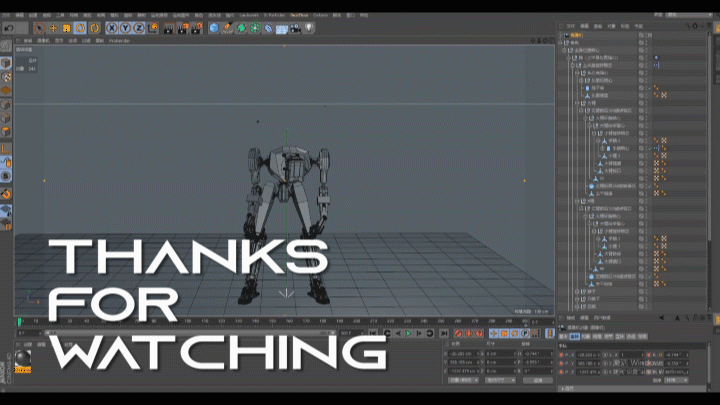The width and height of the screenshot is (720, 405).
Task: Click the material ball thumbnail
Action: pyautogui.click(x=22, y=360)
